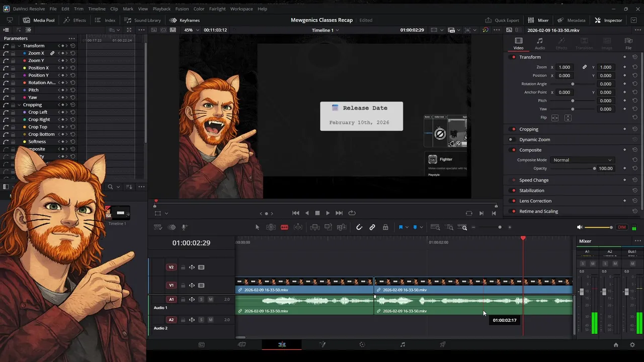
Task: Flip the clip horizontally
Action: coord(555,118)
